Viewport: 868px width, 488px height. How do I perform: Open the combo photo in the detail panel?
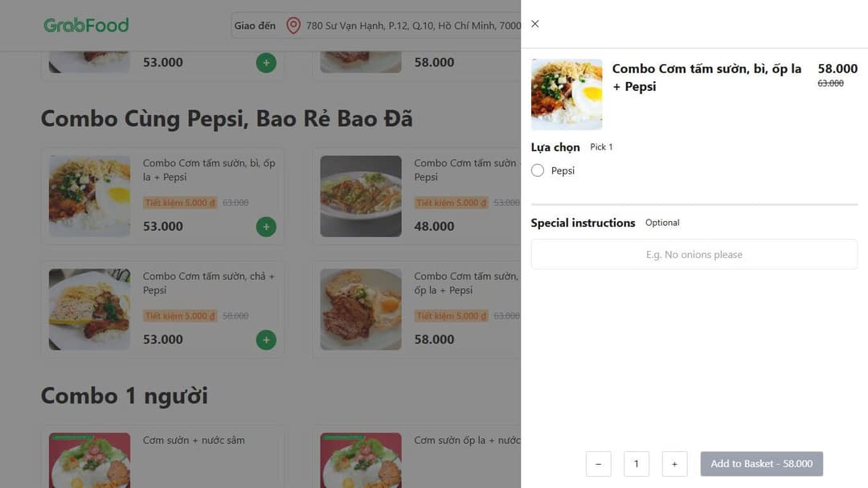tap(567, 94)
